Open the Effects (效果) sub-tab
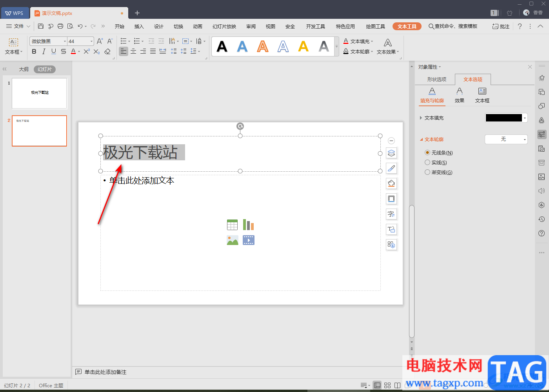549x392 pixels. tap(460, 95)
